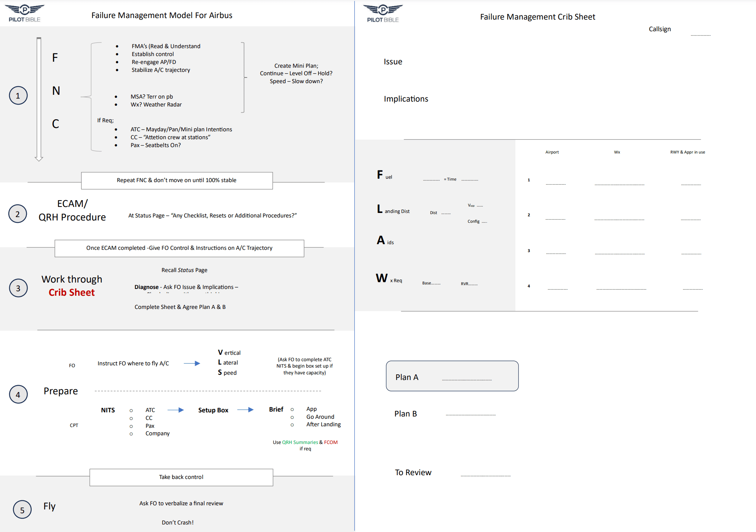The image size is (756, 532).
Task: Click the 'ECAM/ QRH Procedure' heading
Action: coord(72,210)
